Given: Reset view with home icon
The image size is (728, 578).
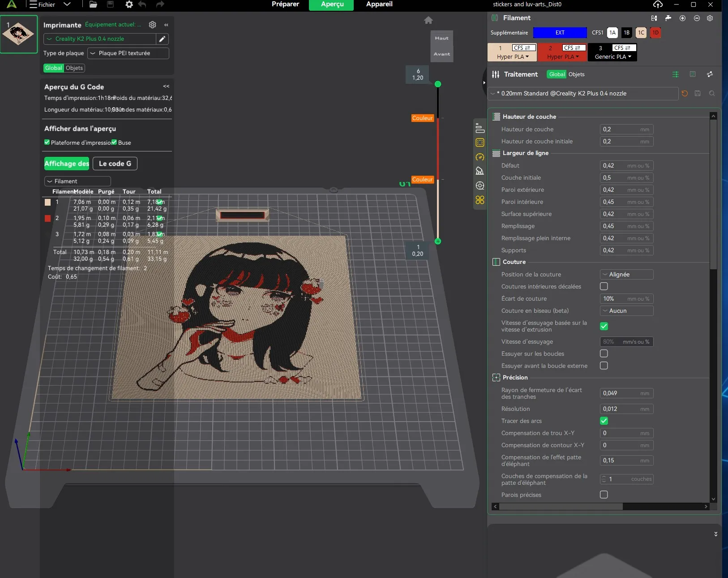Looking at the screenshot, I should (428, 20).
